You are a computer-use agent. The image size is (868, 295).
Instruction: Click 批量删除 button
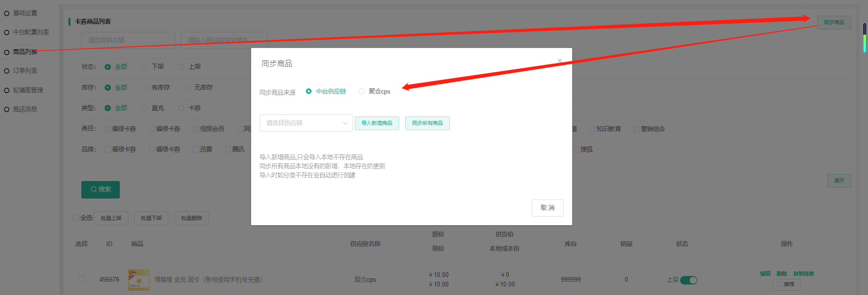coord(192,218)
